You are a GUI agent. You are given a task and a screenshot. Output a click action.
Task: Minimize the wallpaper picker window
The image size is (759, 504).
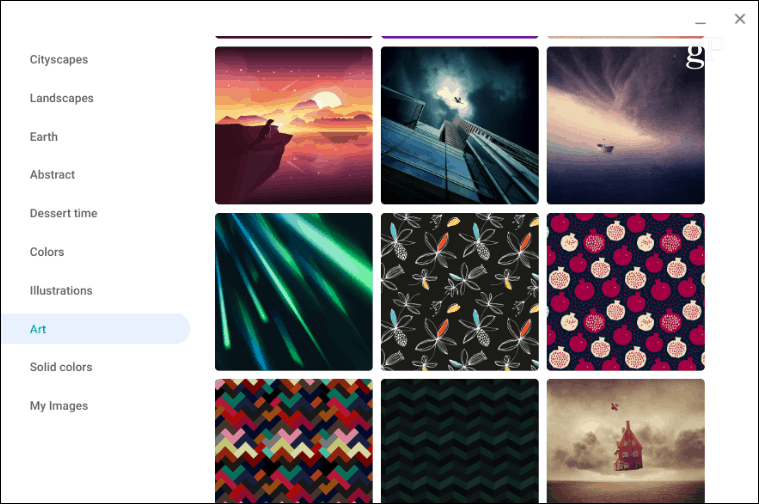pyautogui.click(x=700, y=22)
